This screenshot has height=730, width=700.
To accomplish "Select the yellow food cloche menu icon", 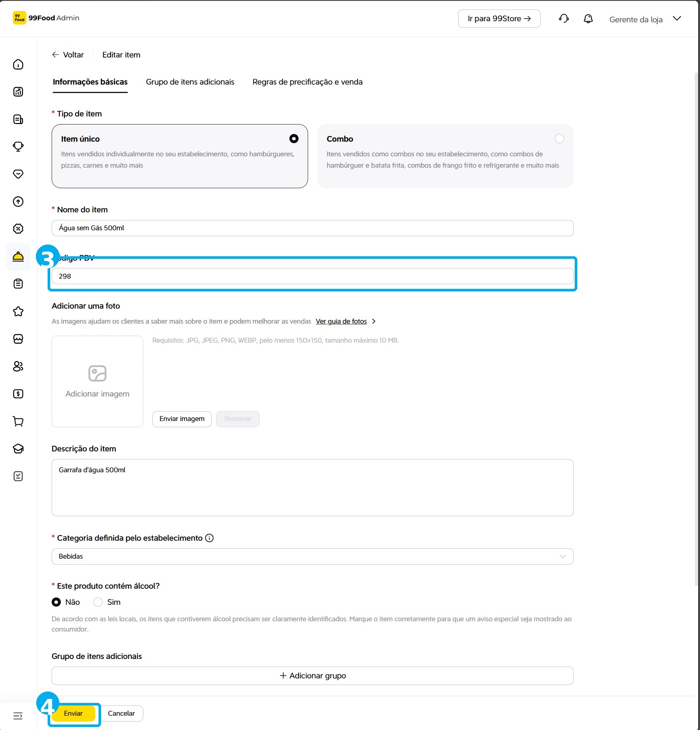I will point(18,257).
